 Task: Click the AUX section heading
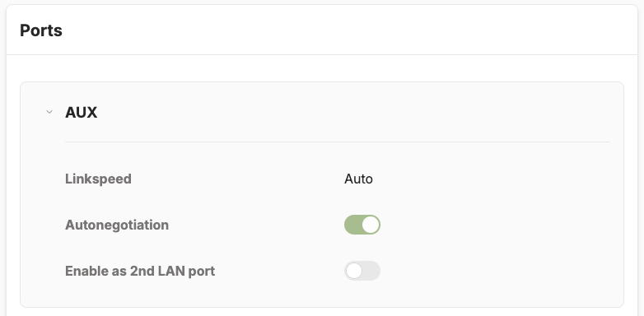coord(81,112)
